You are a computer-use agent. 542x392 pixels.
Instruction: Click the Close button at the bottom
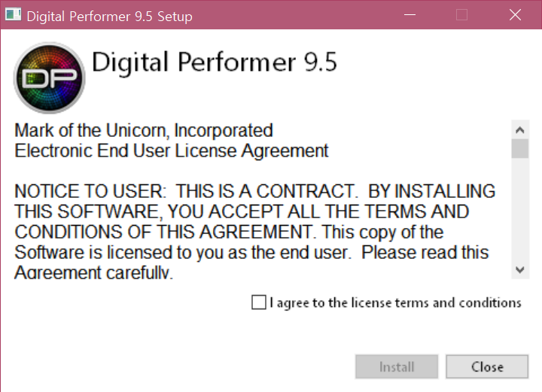[x=487, y=366]
